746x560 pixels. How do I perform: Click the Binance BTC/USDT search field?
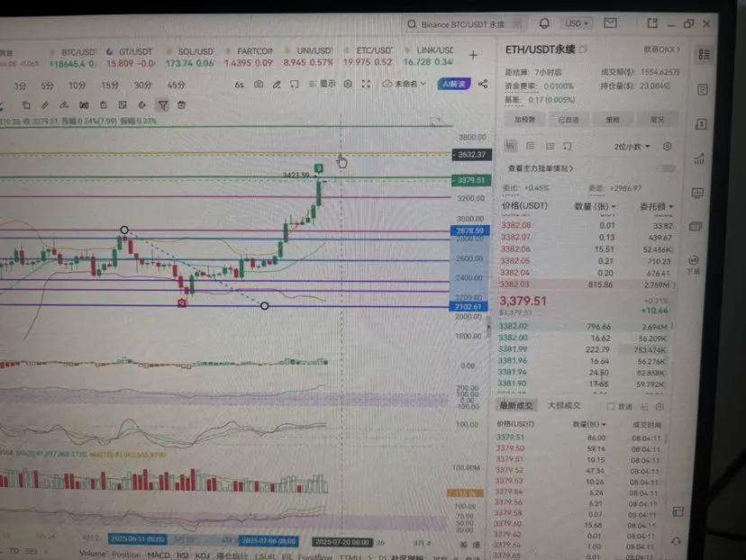click(465, 23)
